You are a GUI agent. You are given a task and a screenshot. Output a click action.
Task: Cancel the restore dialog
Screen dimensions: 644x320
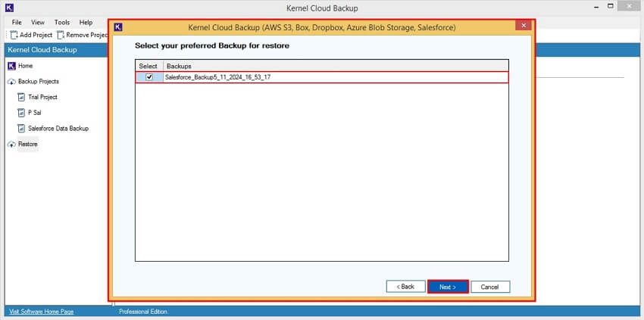click(x=490, y=287)
